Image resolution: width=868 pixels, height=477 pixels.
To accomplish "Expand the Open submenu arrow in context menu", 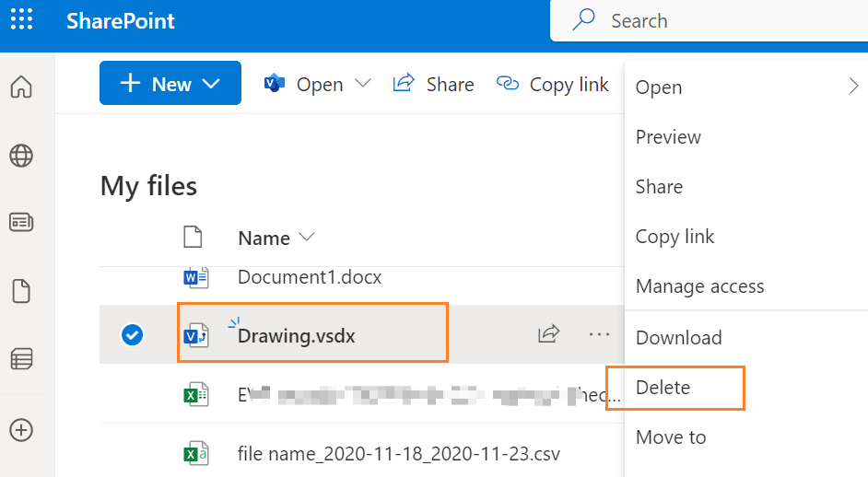I will click(x=853, y=86).
